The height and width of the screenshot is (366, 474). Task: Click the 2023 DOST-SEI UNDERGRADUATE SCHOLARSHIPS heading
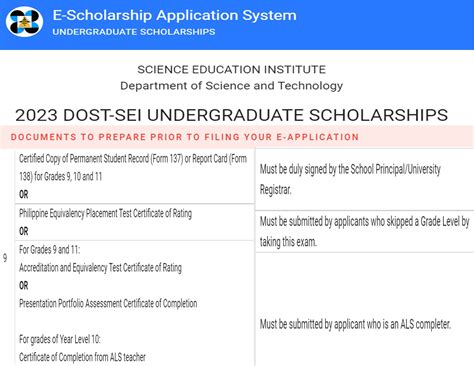pos(231,115)
